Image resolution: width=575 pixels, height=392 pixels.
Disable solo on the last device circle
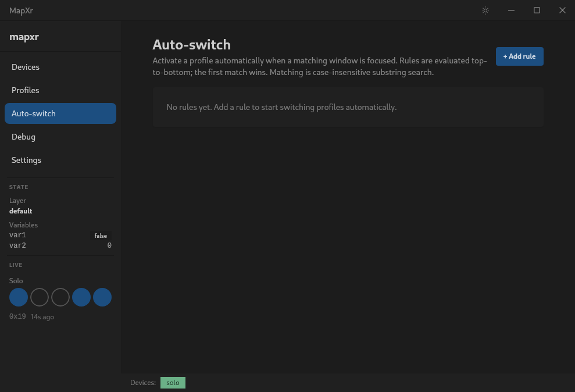[x=102, y=297]
